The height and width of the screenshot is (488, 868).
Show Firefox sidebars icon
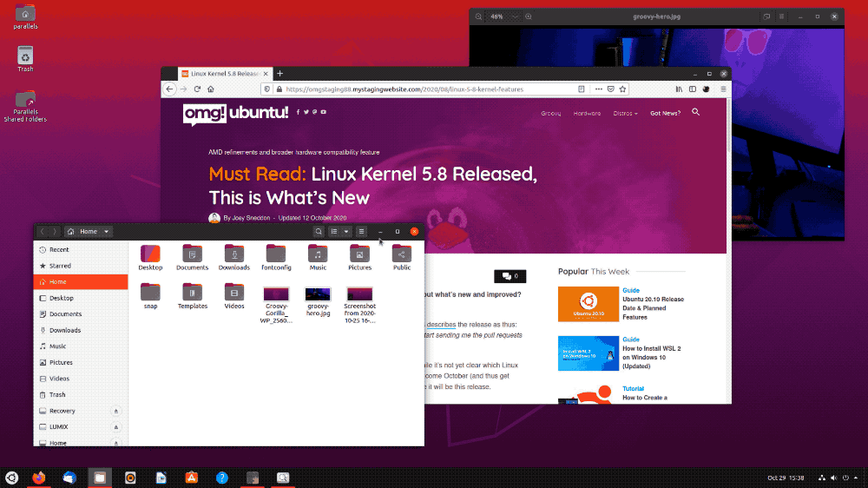693,89
